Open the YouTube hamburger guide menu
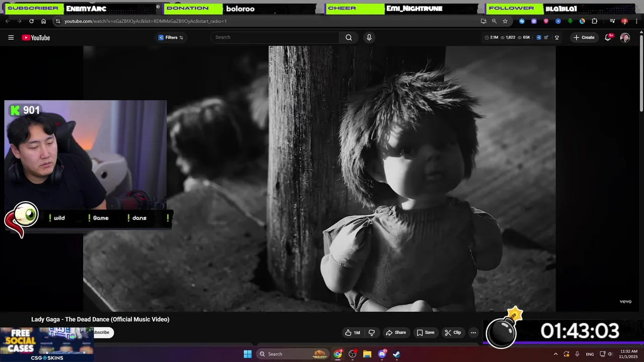644x362 pixels. tap(11, 38)
